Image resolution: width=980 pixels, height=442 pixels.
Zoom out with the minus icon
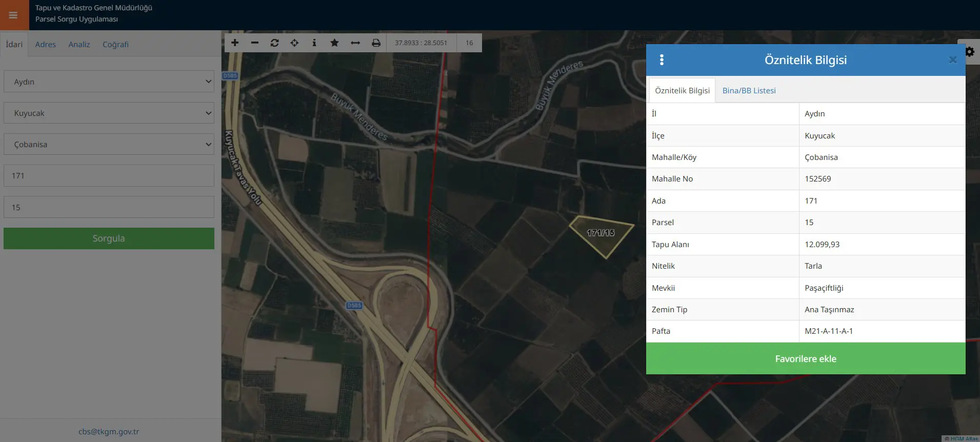pyautogui.click(x=255, y=43)
